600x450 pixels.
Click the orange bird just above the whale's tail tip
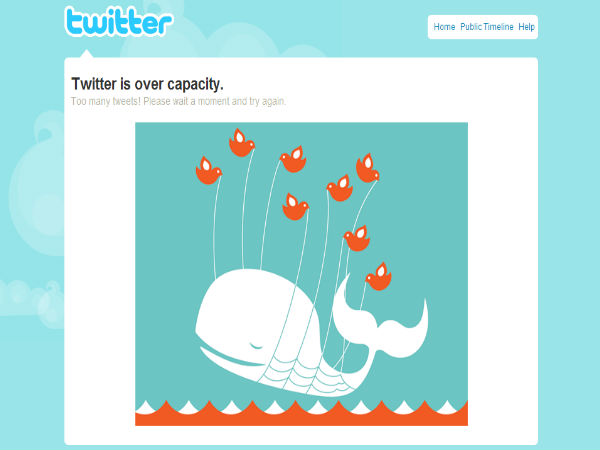(357, 238)
